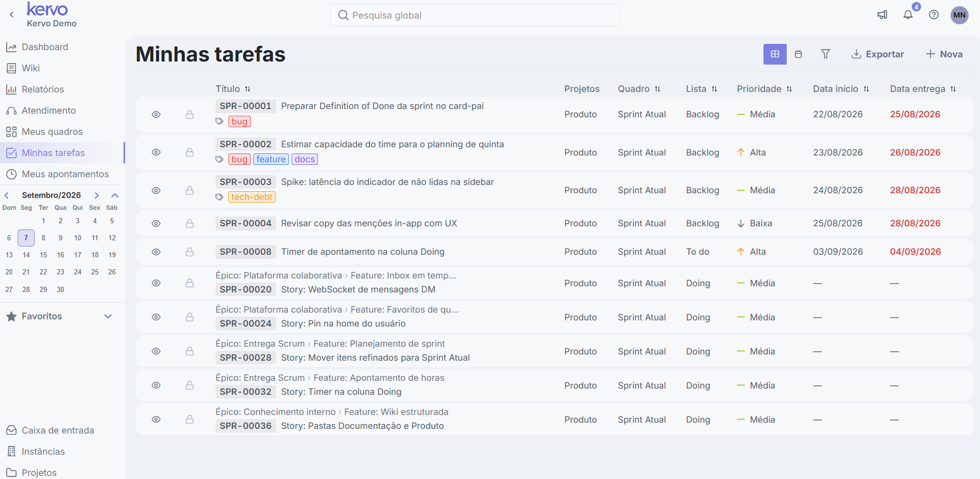The image size is (980, 479).
Task: Click the lock icon for SPR-00001
Action: click(190, 114)
